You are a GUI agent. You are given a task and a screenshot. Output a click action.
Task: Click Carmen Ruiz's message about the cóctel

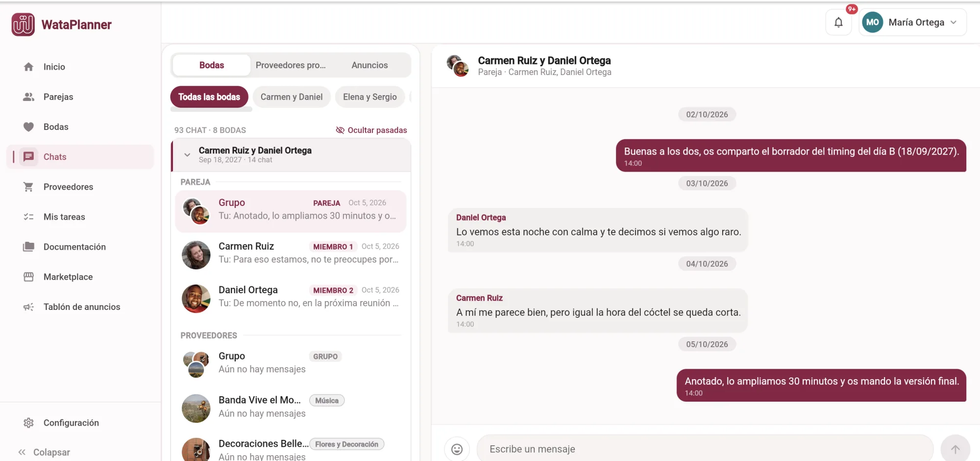pos(598,311)
